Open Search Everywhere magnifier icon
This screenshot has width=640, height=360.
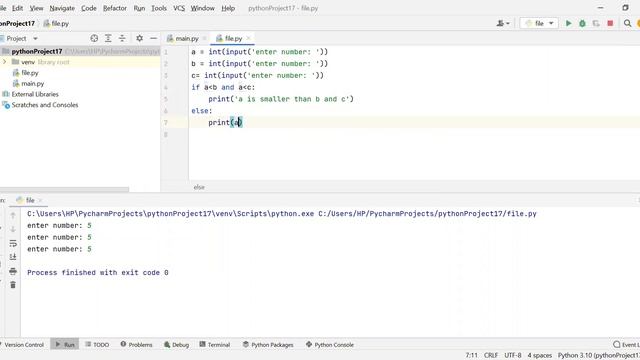627,24
